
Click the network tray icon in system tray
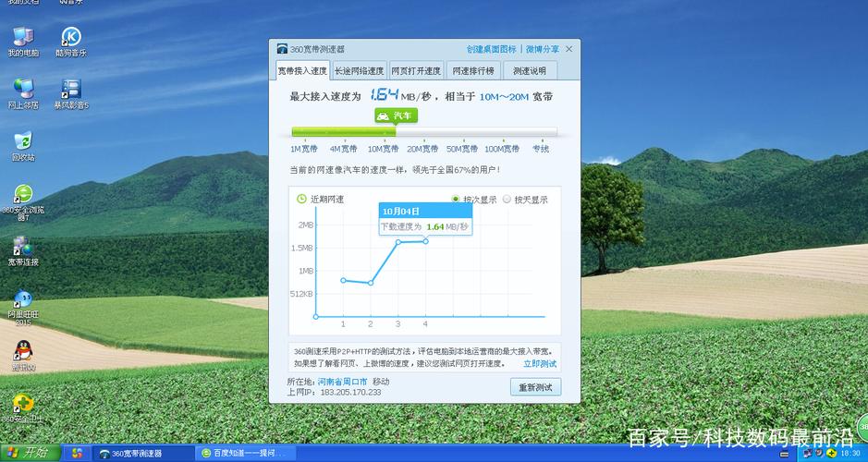(807, 453)
